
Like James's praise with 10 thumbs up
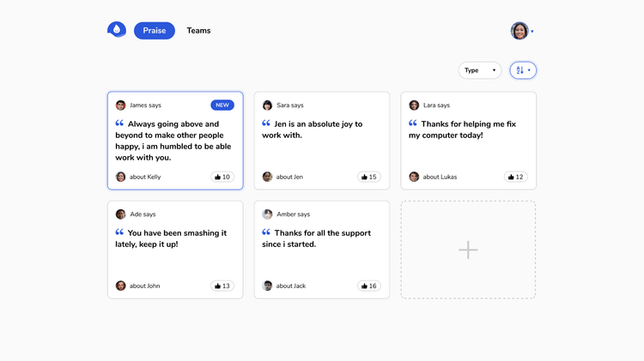point(222,177)
